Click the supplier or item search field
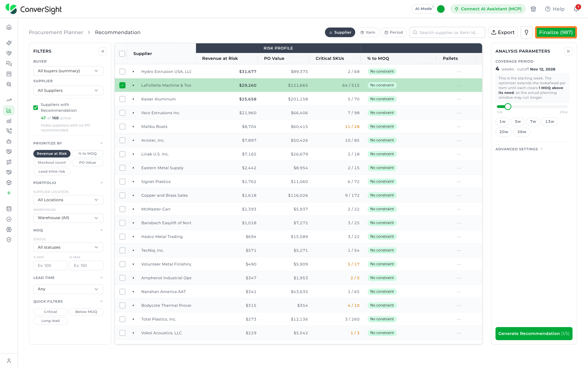Viewport: 588px width, 368px height. tap(447, 32)
